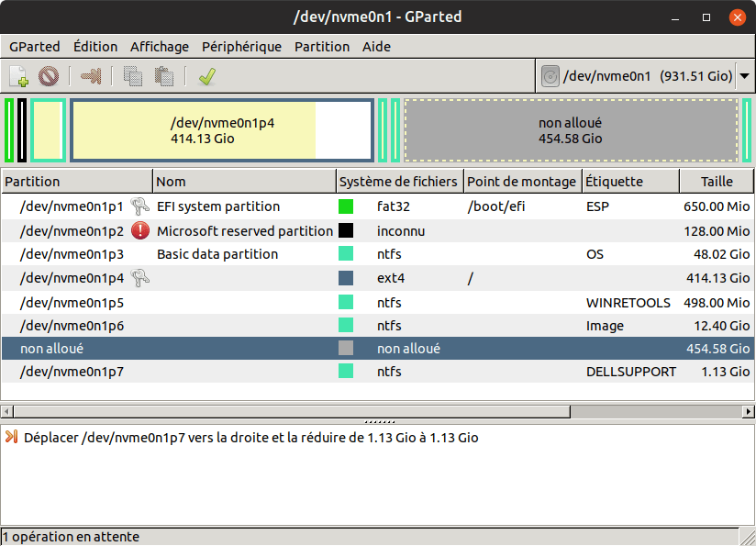This screenshot has height=546, width=756.
Task: Open the Édition menu
Action: [x=95, y=47]
